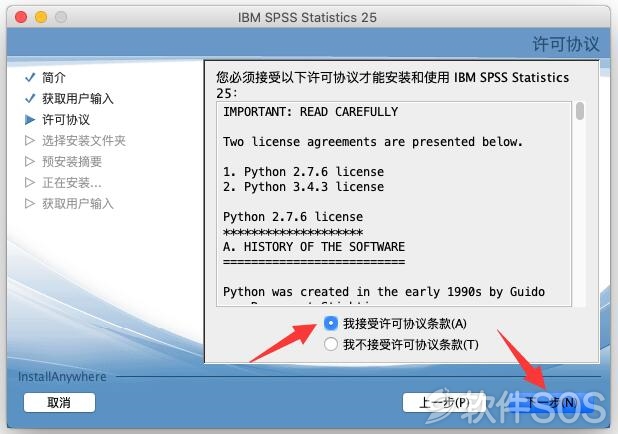
Task: Click the triangle icon beside 预安装摘要
Action: [x=30, y=162]
